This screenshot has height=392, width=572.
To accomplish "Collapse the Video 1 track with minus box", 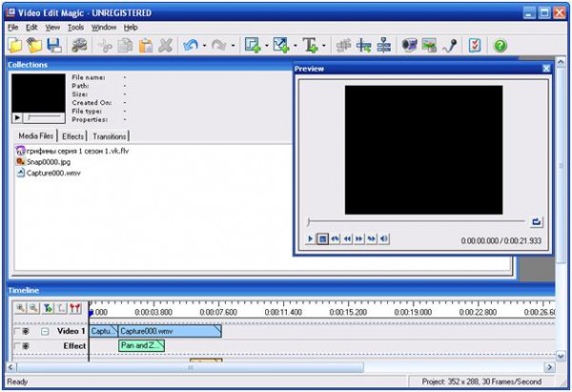I will [x=45, y=331].
